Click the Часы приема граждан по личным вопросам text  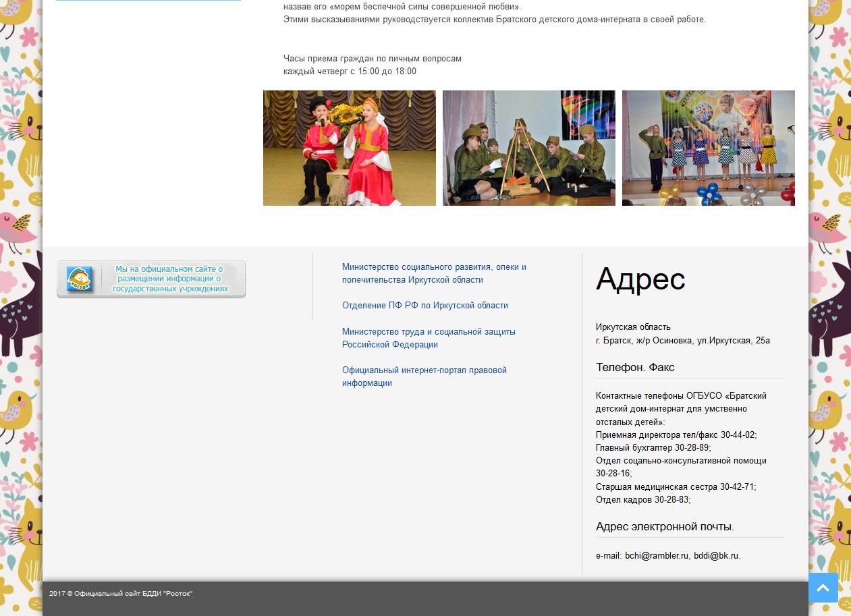373,59
